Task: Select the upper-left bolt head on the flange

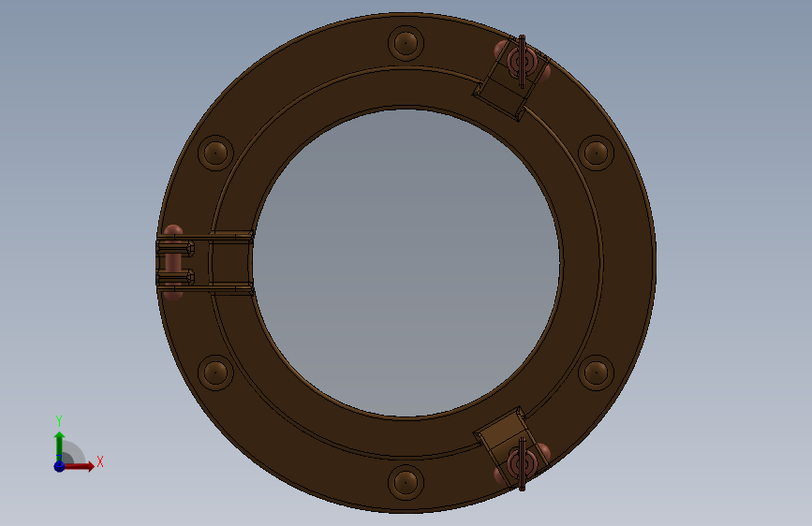Action: (x=215, y=153)
